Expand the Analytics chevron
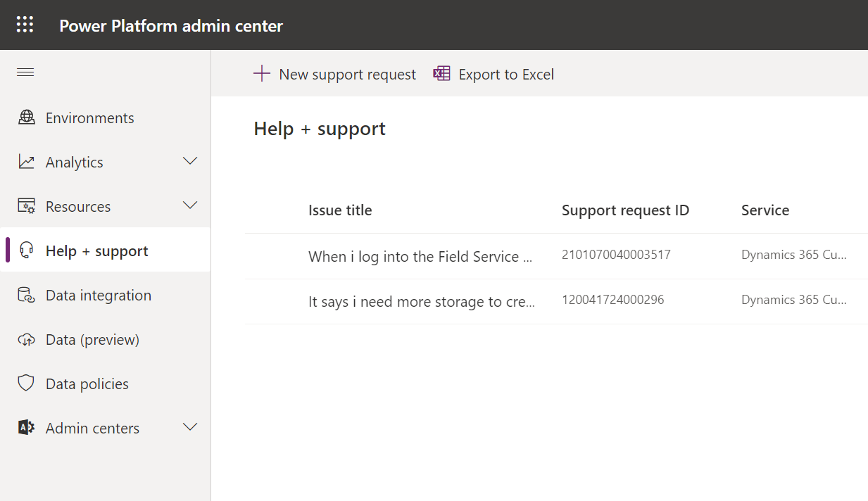 [190, 161]
